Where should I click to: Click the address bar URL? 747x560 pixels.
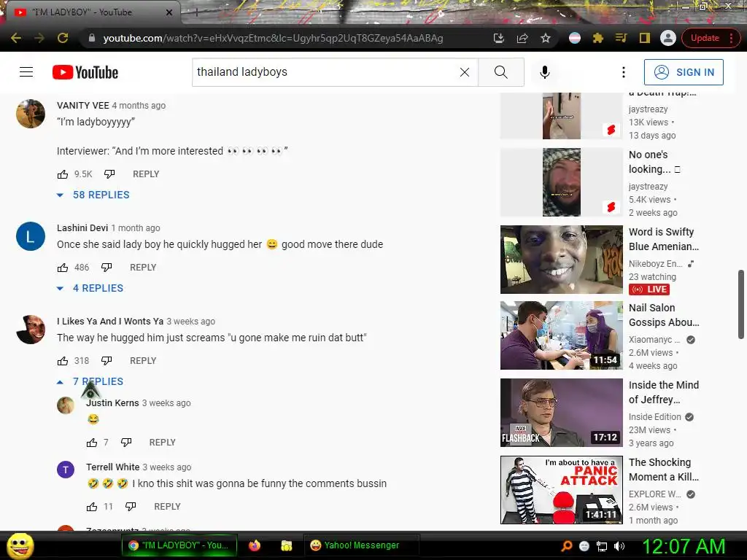click(x=273, y=38)
